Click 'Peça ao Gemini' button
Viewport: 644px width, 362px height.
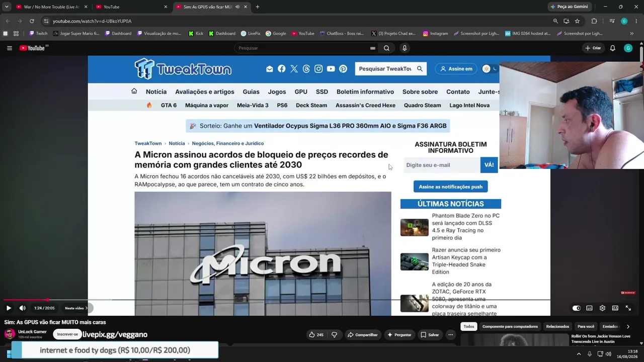[570, 7]
